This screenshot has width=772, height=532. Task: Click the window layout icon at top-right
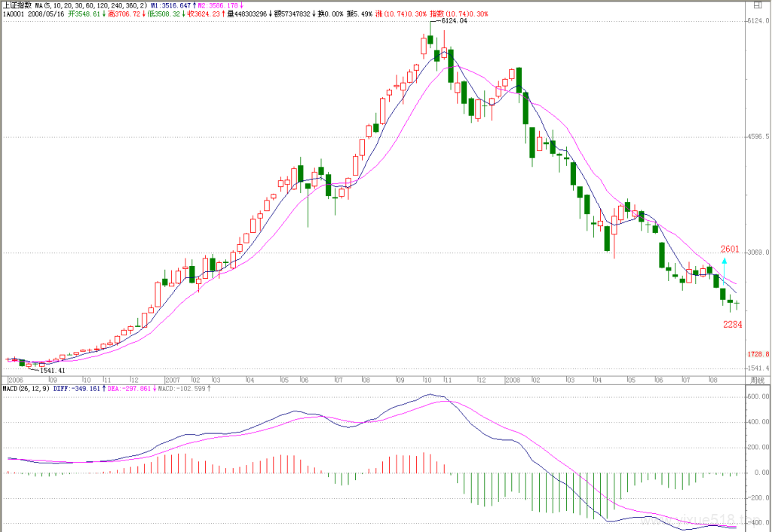tap(758, 5)
